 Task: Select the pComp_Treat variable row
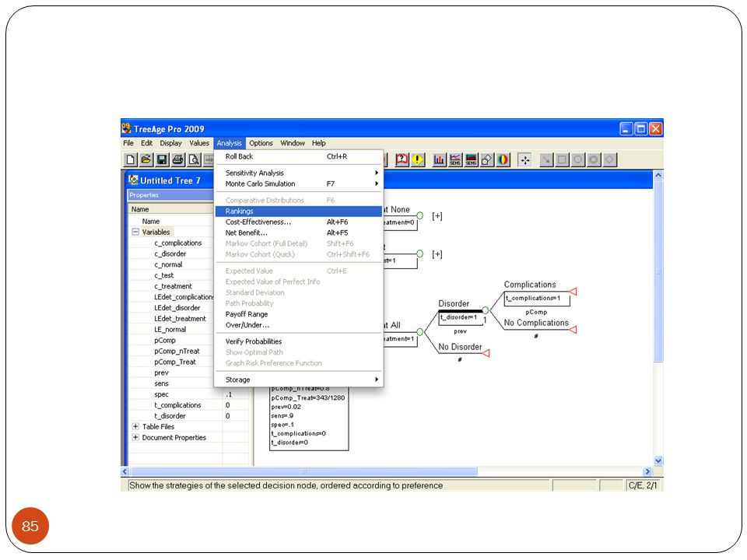pos(175,362)
